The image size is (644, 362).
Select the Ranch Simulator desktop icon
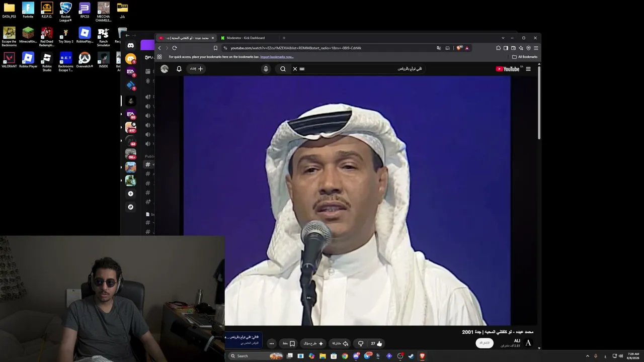[x=103, y=37]
